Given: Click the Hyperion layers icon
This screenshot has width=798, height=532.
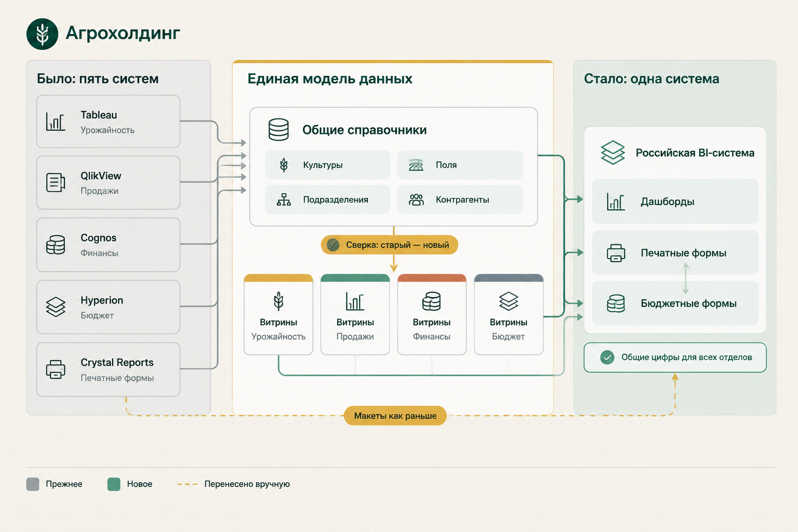Looking at the screenshot, I should click(56, 307).
